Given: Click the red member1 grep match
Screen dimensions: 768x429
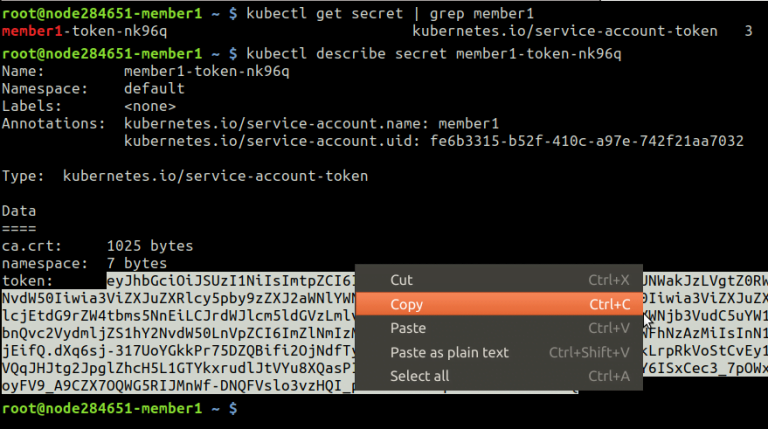Looking at the screenshot, I should (32, 31).
